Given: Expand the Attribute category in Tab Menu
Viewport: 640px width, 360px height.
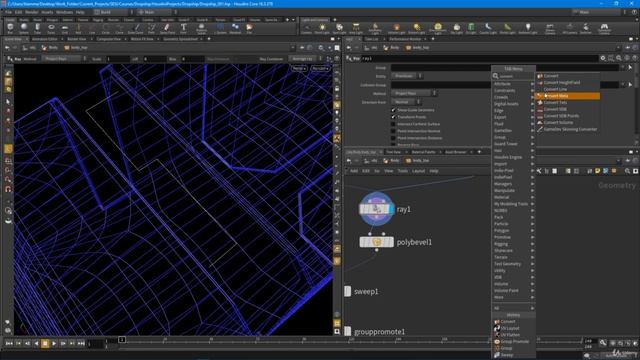Looking at the screenshot, I should 513,84.
